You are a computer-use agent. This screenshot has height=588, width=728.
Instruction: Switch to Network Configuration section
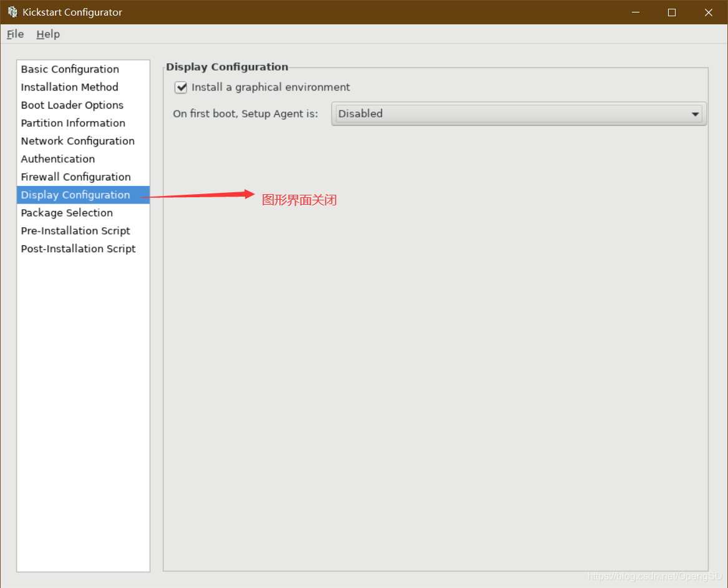[83, 141]
